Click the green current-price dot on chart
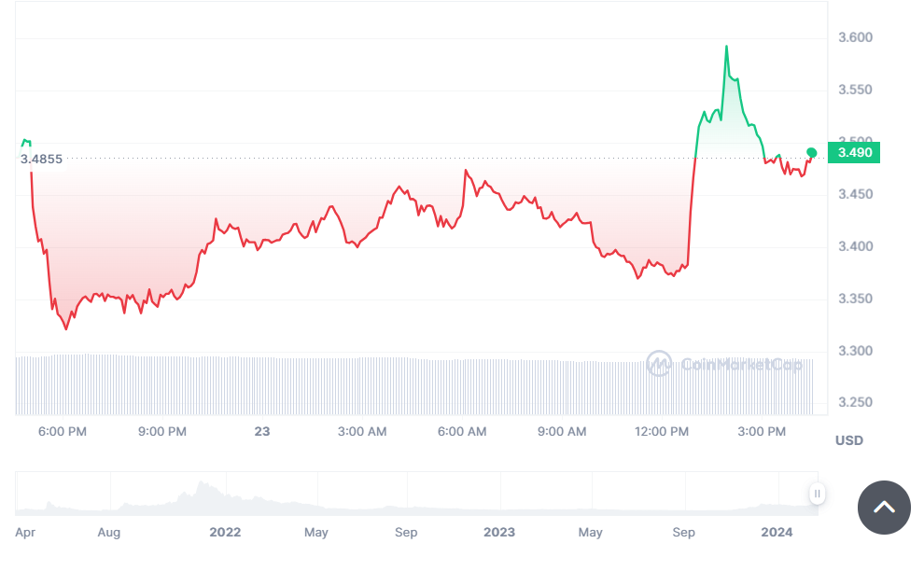The height and width of the screenshot is (571, 924). [x=812, y=152]
